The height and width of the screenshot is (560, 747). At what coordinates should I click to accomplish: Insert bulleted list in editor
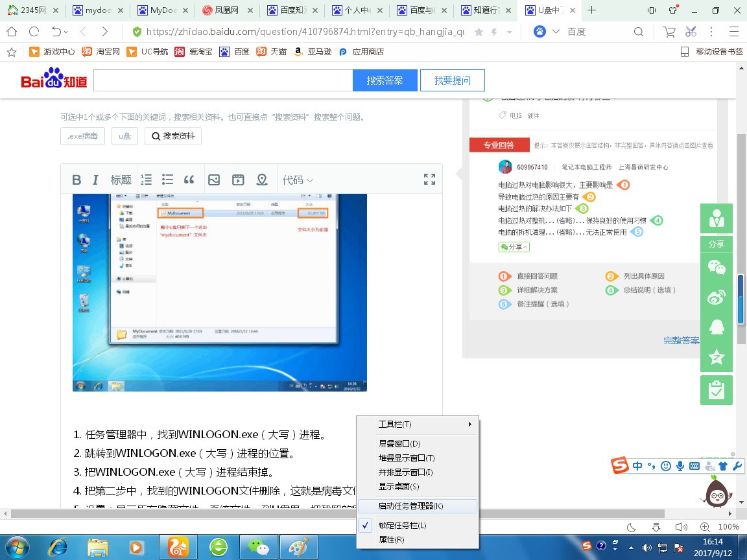tap(167, 180)
